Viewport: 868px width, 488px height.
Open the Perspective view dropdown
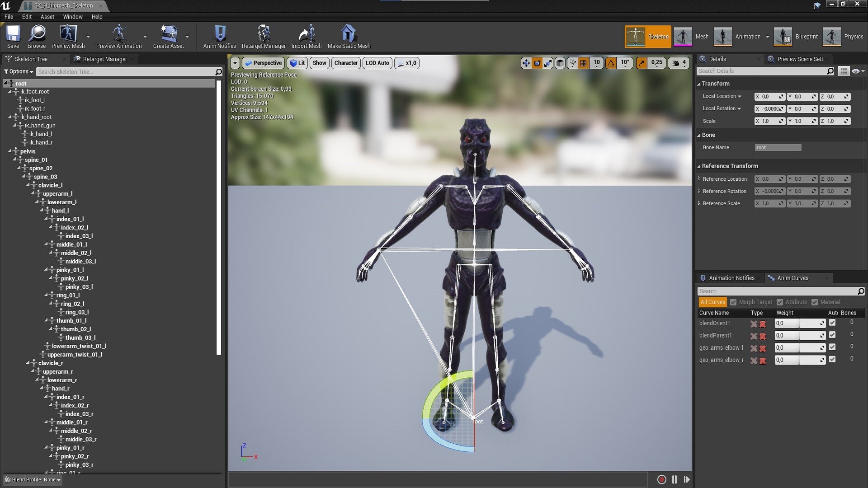[x=263, y=63]
